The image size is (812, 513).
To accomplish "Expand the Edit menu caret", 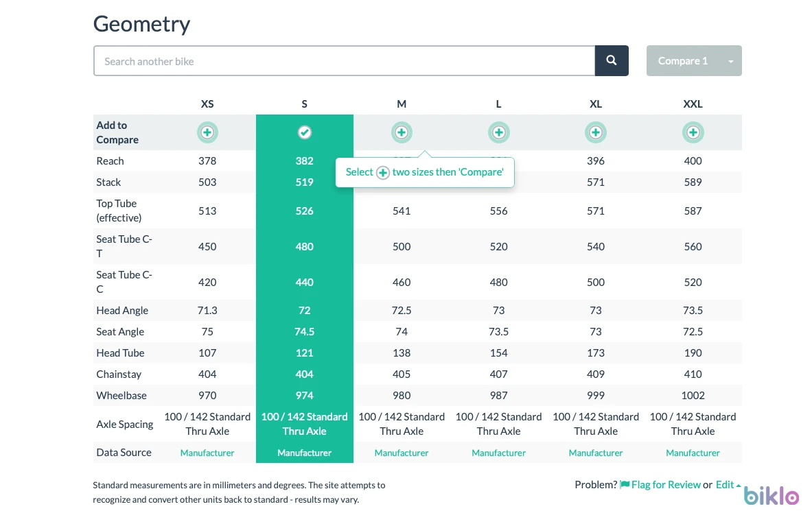I will [739, 485].
